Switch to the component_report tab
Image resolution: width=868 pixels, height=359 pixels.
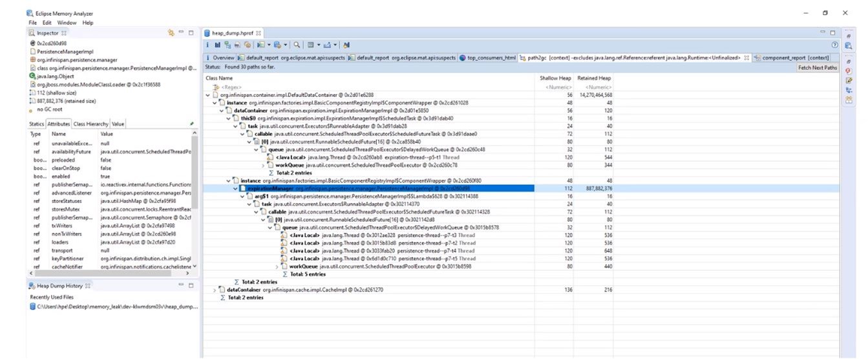[x=790, y=58]
